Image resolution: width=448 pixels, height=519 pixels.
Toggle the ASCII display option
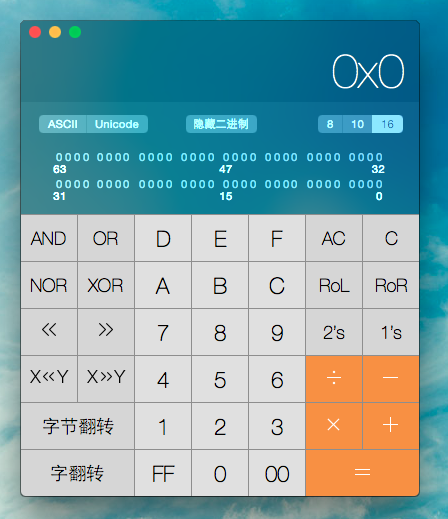point(63,124)
